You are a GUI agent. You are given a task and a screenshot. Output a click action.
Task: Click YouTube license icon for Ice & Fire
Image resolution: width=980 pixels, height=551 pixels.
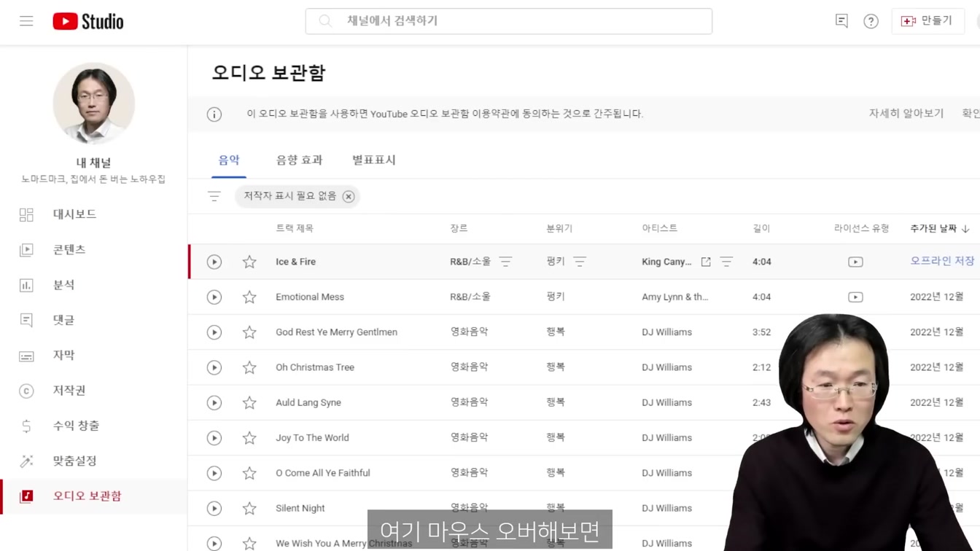pos(855,262)
